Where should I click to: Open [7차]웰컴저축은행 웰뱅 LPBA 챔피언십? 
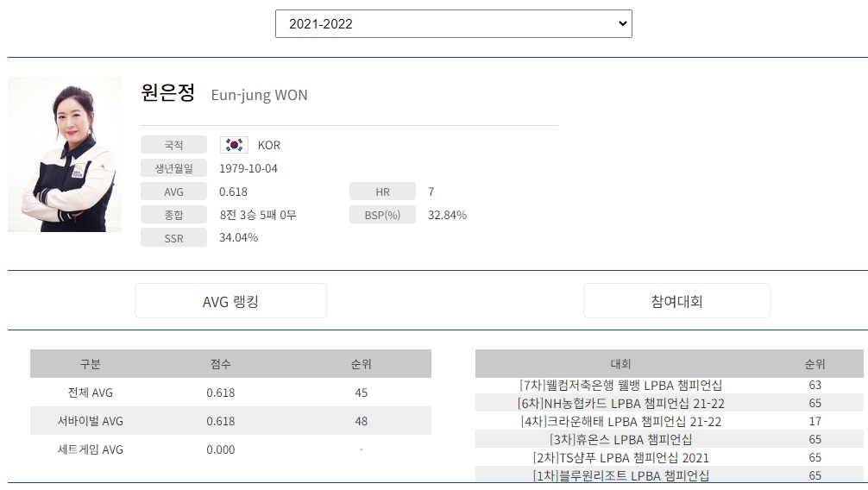tap(620, 385)
